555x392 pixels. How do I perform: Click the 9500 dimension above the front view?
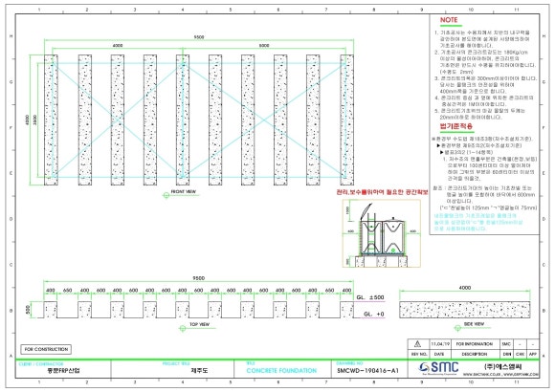tap(199, 36)
